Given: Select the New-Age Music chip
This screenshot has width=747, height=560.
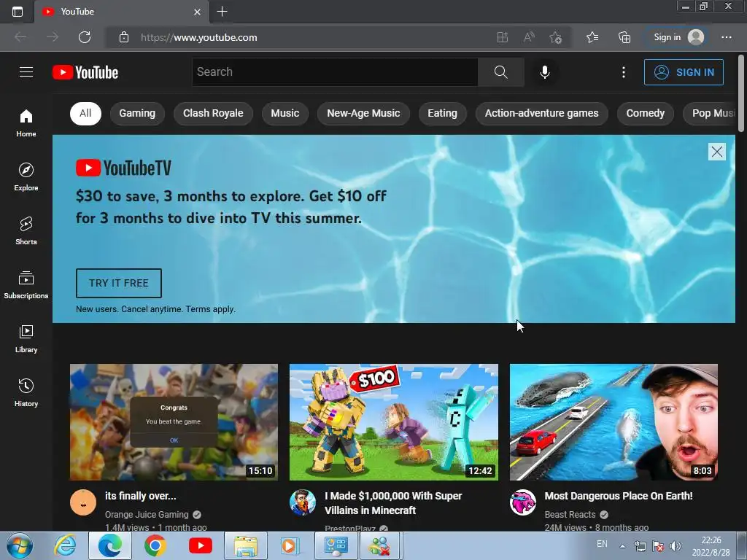Looking at the screenshot, I should tap(363, 113).
